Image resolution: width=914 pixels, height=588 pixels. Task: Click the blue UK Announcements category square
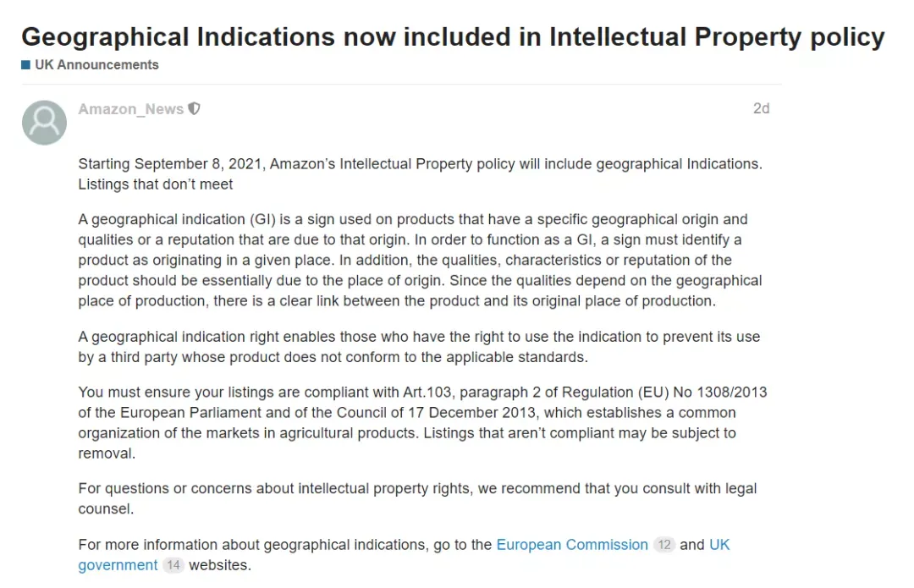point(25,64)
